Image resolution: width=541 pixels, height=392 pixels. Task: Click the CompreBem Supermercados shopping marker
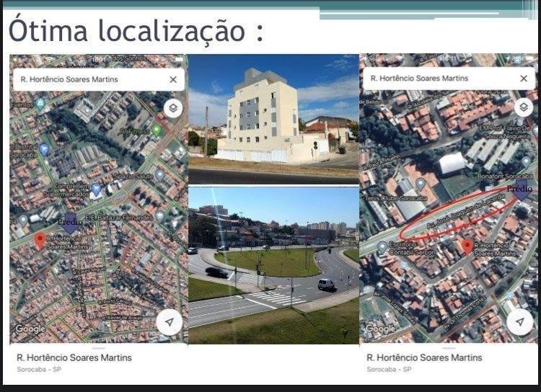pos(96,189)
